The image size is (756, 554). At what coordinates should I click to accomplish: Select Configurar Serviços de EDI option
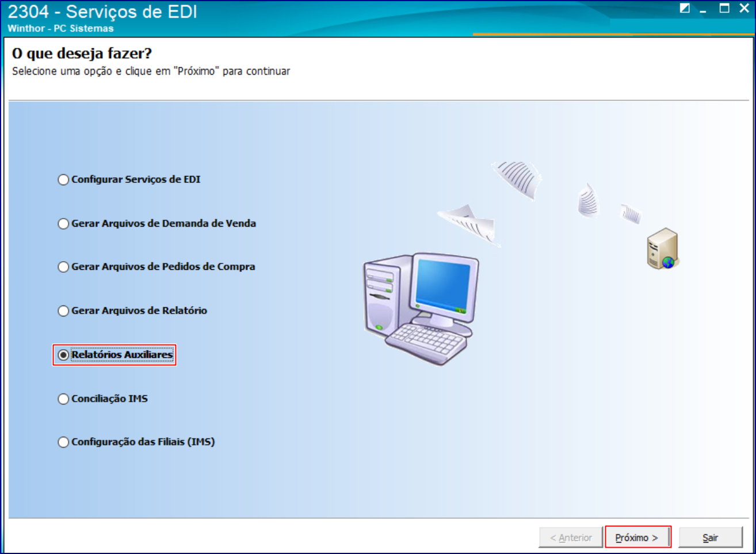[x=129, y=179]
